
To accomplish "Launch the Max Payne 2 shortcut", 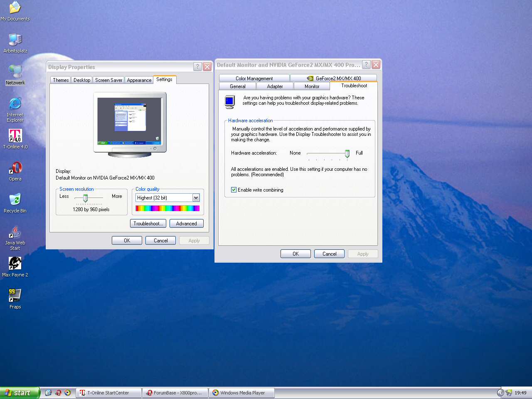I will point(15,267).
